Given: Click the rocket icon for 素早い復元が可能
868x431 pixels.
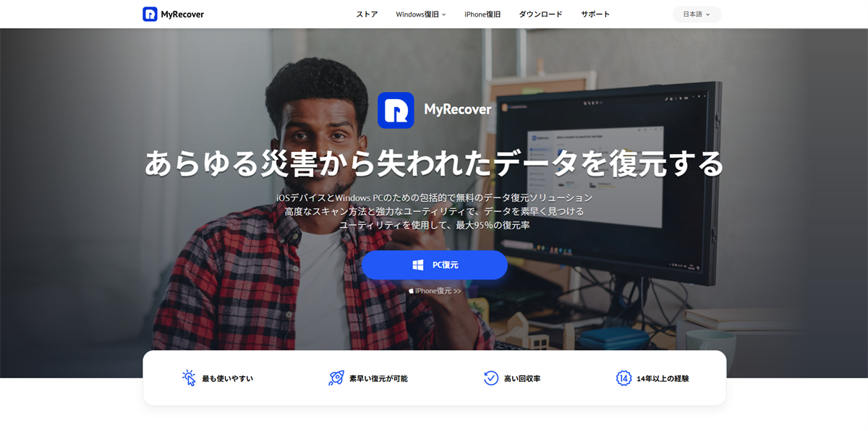Looking at the screenshot, I should (336, 378).
